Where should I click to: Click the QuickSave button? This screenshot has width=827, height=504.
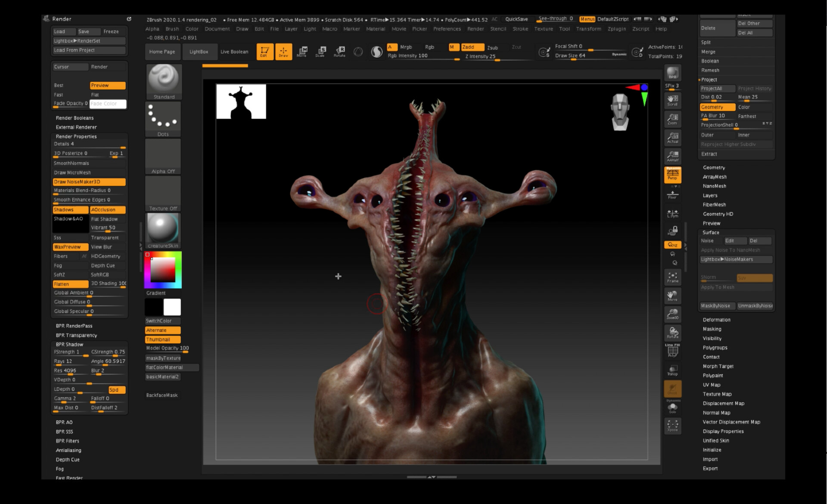[516, 19]
